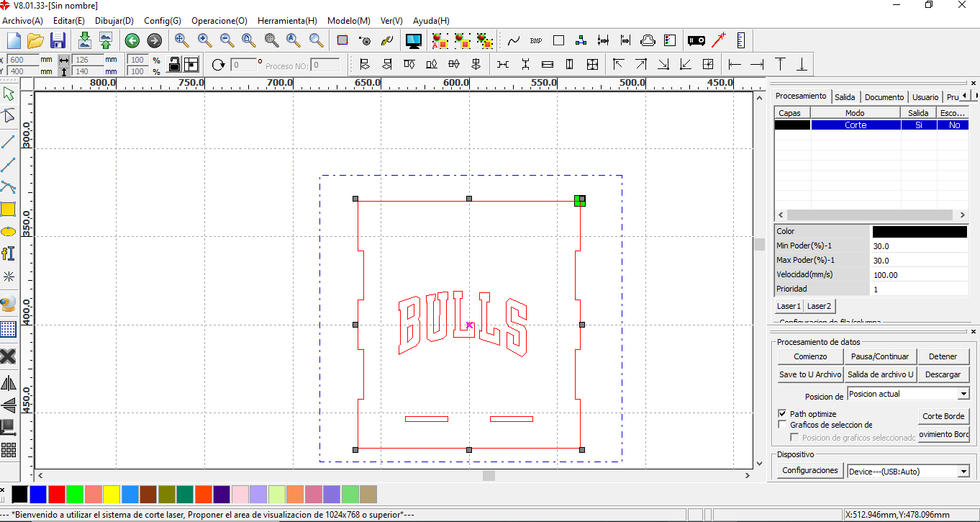This screenshot has width=980, height=522.
Task: Open the Herramienta(H) menu
Action: [x=287, y=21]
